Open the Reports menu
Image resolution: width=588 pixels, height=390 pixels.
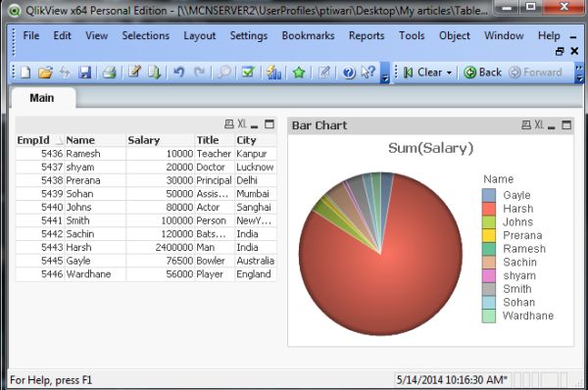(x=367, y=36)
